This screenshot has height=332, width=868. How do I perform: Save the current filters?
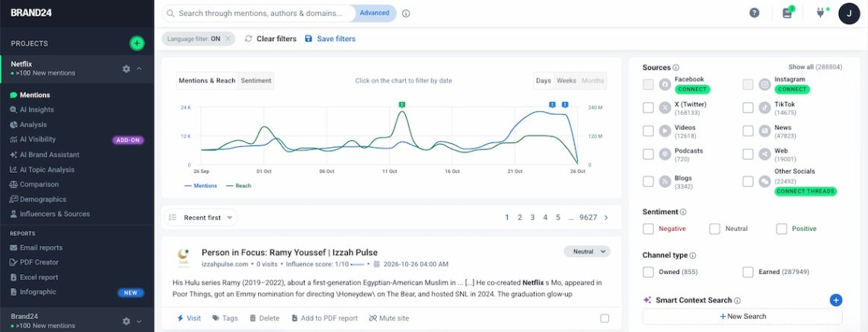(330, 39)
